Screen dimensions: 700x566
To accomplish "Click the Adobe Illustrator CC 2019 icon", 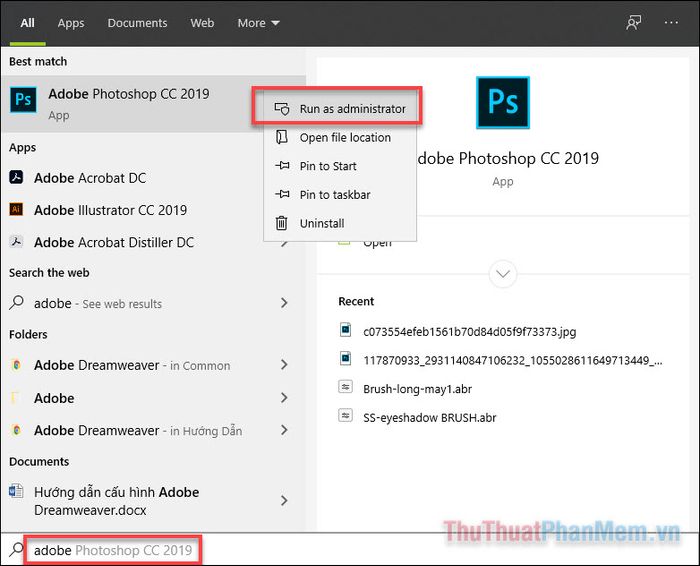I will [17, 209].
